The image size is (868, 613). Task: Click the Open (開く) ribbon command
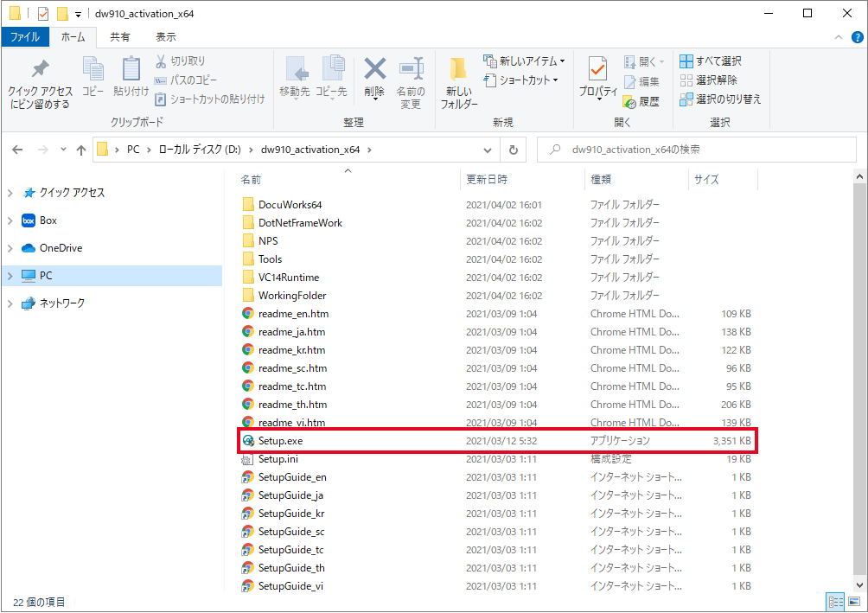(x=644, y=61)
